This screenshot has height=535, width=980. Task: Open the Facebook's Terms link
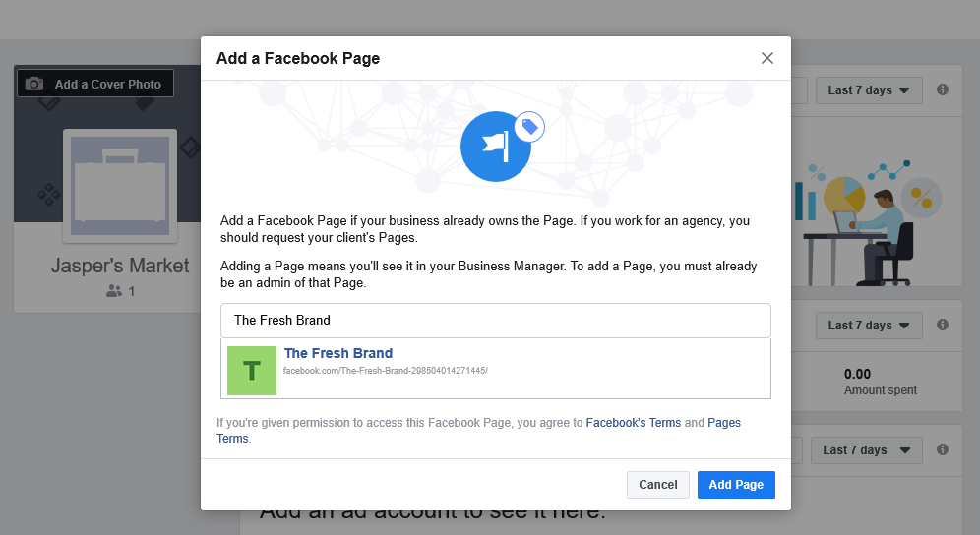click(x=633, y=423)
